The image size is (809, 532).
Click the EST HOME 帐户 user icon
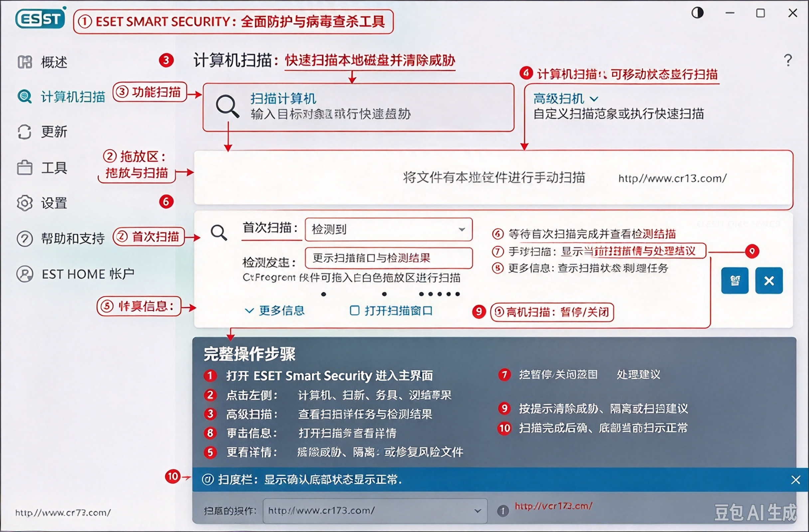(25, 274)
